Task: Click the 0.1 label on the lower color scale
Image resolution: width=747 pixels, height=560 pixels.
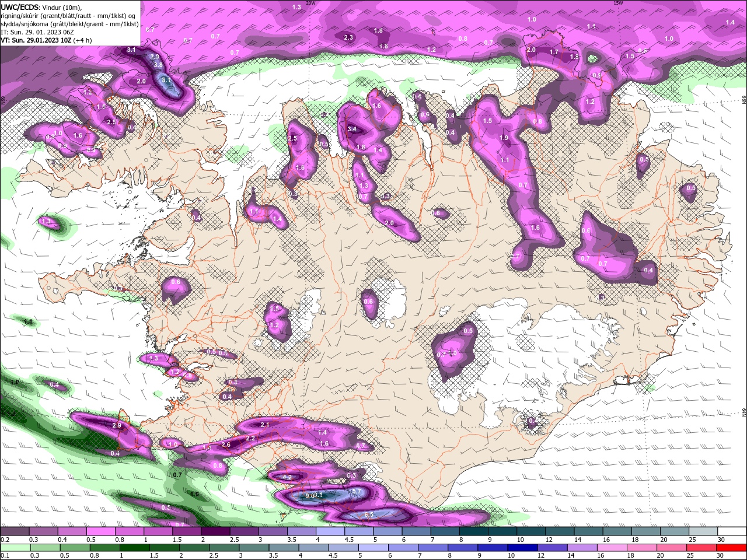Action: (5, 556)
